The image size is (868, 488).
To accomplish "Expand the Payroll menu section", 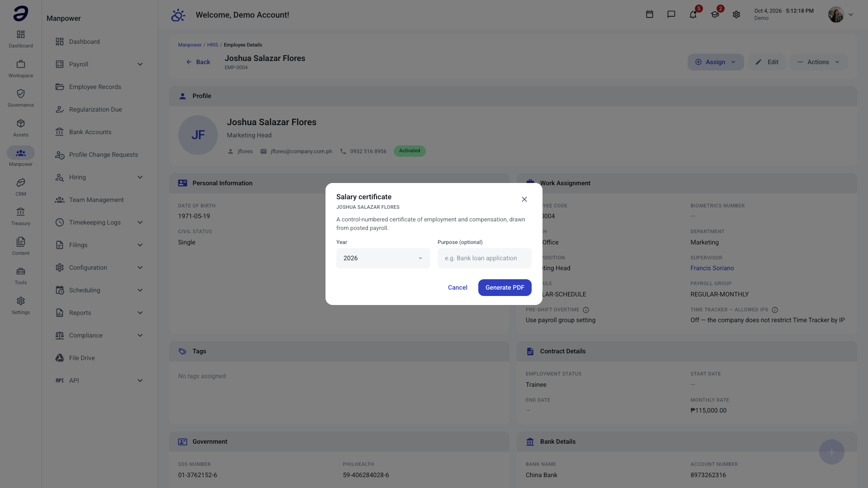I will 99,64.
